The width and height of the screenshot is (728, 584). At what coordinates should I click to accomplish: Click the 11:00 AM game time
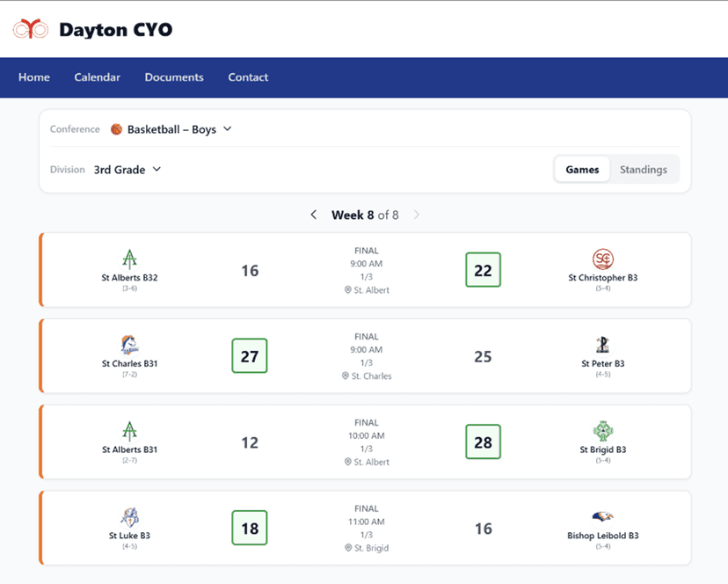[x=367, y=522]
